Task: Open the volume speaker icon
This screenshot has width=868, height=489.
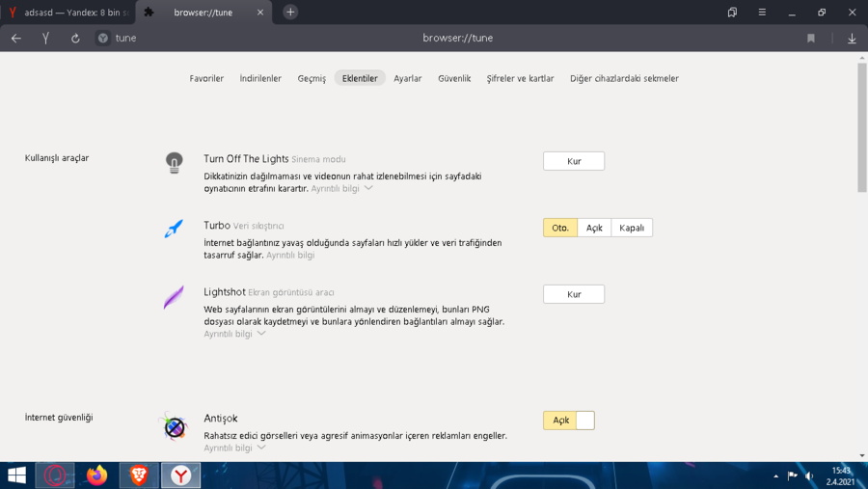Action: 810,475
